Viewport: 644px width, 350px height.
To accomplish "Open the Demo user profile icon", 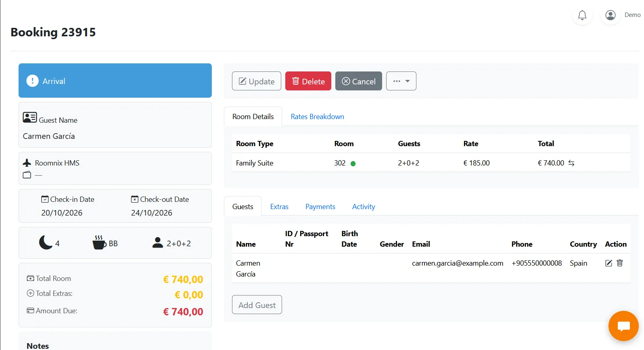I will point(611,15).
